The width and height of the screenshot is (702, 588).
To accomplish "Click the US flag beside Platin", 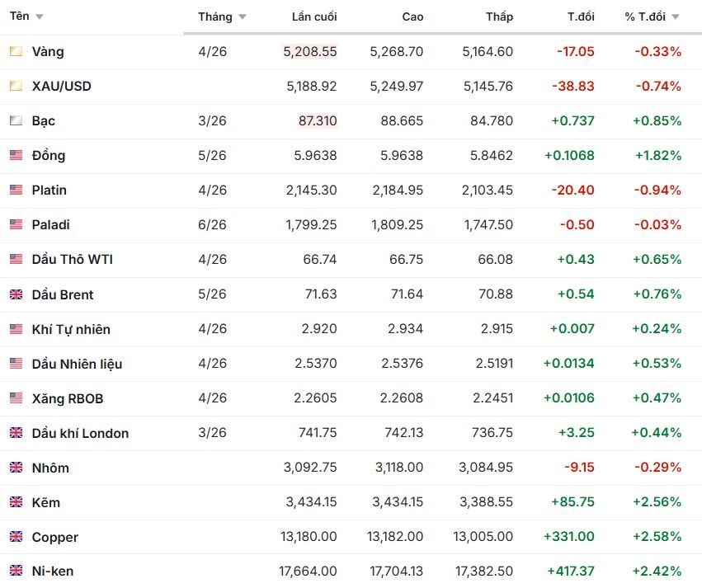I will tap(16, 190).
